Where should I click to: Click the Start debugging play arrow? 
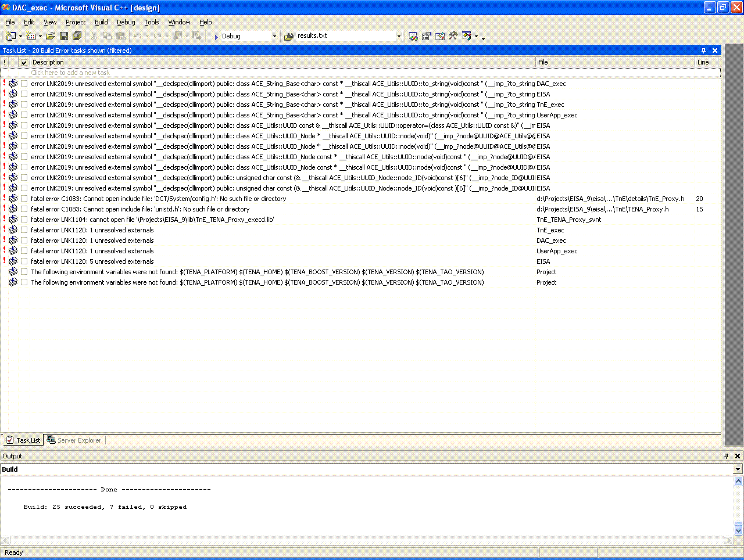coord(216,37)
